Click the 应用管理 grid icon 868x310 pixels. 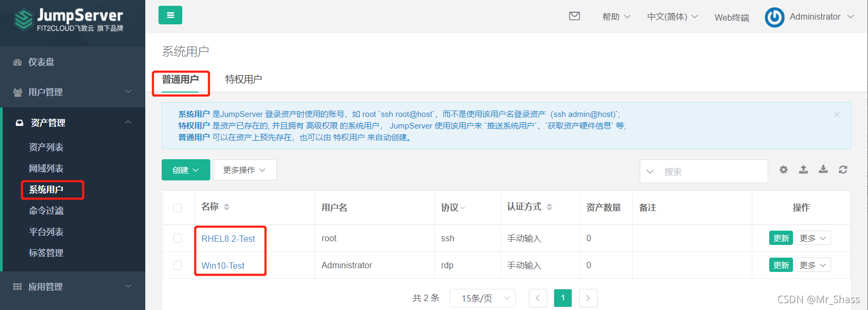pyautogui.click(x=17, y=287)
